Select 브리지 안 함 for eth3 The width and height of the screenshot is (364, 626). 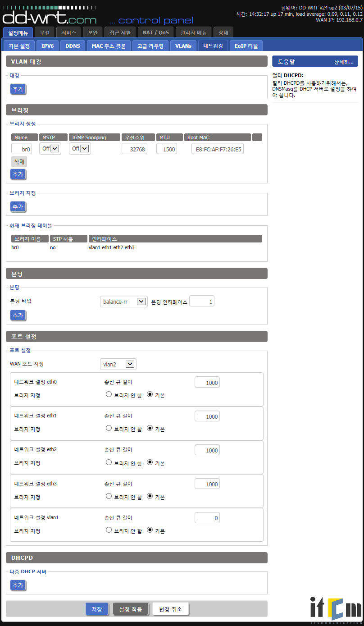[109, 496]
